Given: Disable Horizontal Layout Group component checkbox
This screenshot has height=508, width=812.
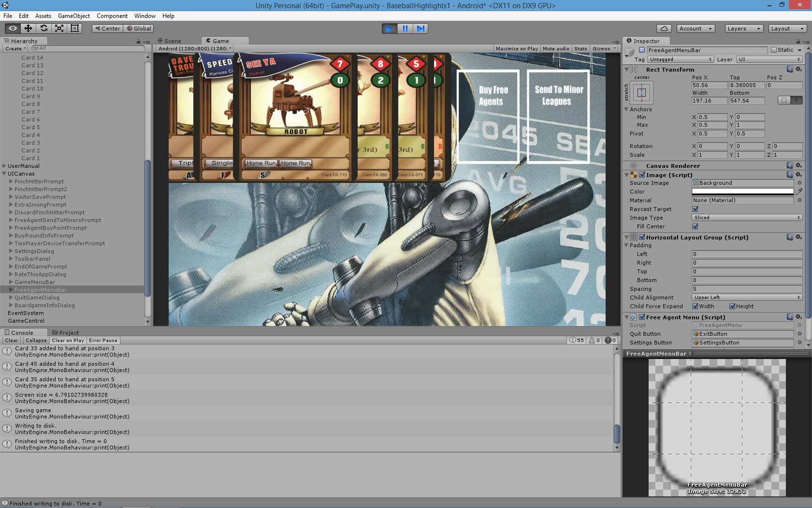Looking at the screenshot, I should pyautogui.click(x=642, y=237).
